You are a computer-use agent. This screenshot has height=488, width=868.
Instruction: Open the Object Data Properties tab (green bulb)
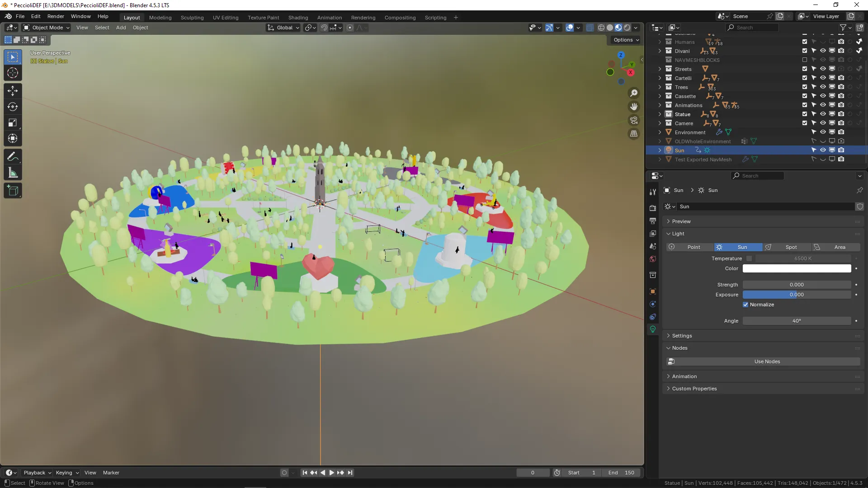click(x=653, y=329)
